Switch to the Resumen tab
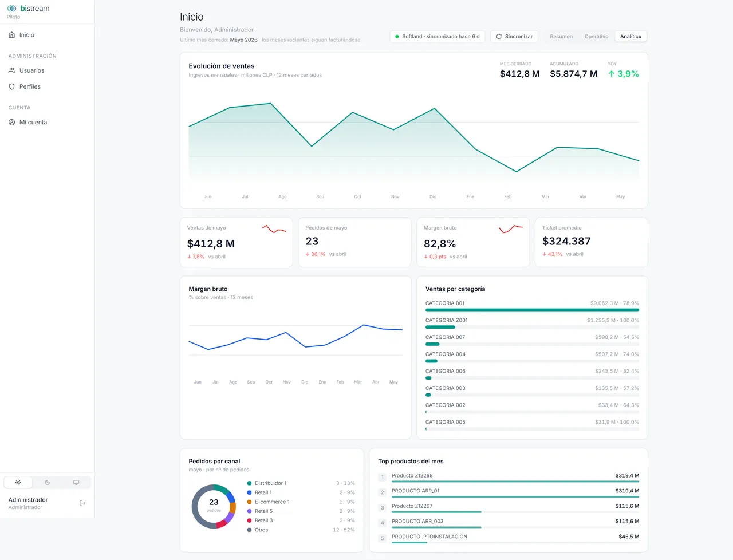Screen dimensions: 733x560 click(561, 36)
